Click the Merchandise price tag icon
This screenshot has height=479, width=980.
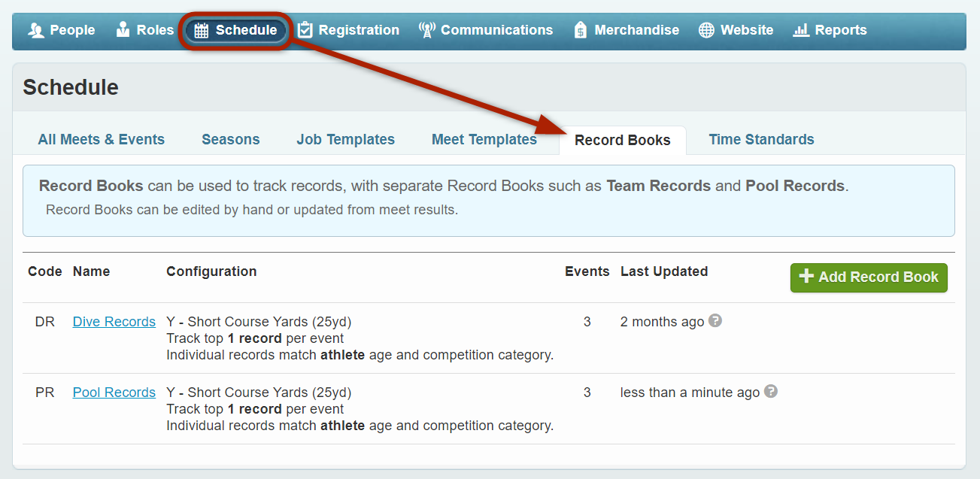[x=580, y=31]
